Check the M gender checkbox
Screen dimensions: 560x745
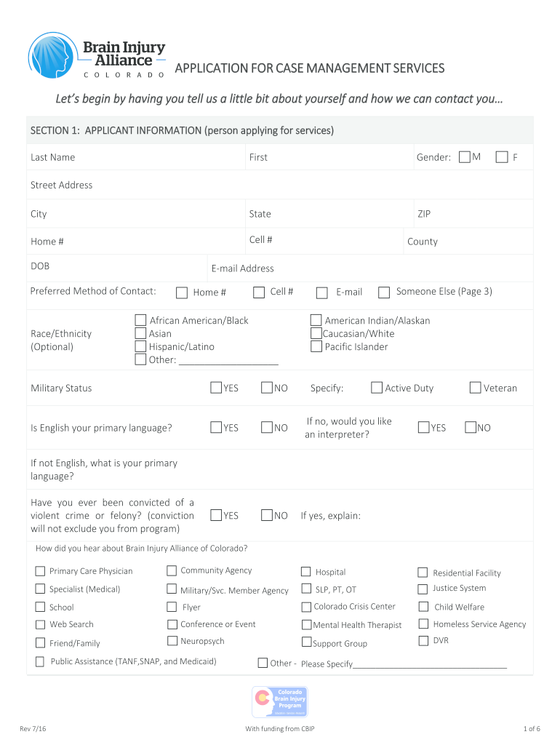[465, 157]
